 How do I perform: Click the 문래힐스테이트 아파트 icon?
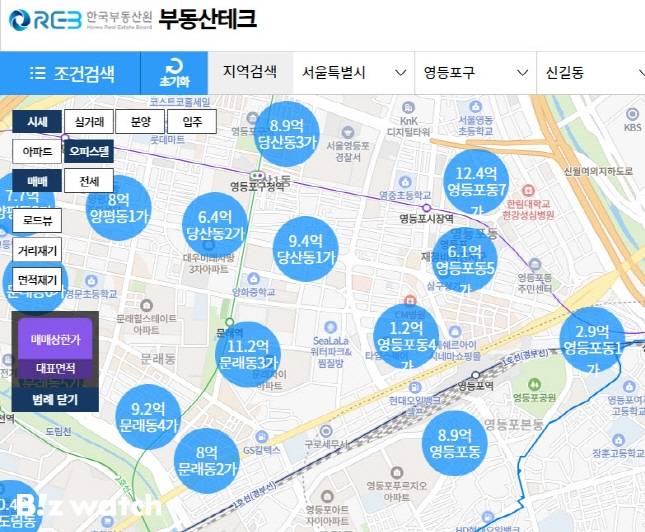tap(146, 306)
